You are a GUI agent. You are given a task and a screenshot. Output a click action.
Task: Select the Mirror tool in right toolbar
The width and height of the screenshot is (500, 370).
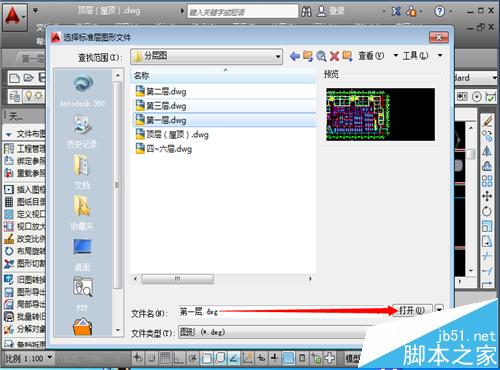click(487, 151)
